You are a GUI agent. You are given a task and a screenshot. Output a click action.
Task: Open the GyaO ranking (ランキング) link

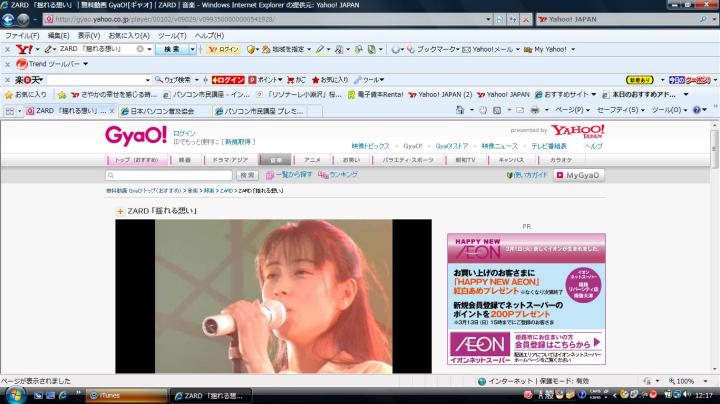(x=340, y=175)
